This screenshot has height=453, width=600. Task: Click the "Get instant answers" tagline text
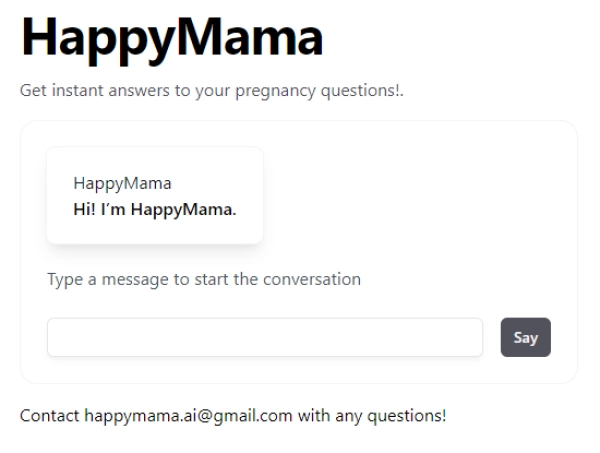pos(211,92)
